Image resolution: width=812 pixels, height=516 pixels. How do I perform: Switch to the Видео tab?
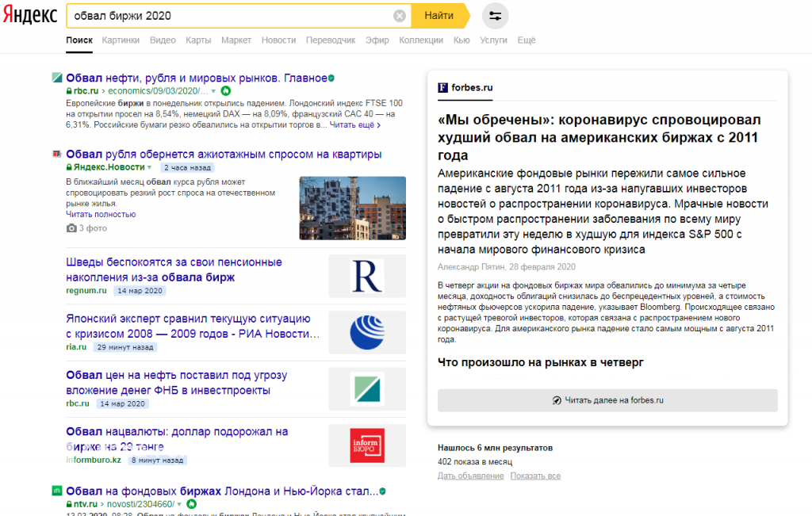pyautogui.click(x=163, y=40)
